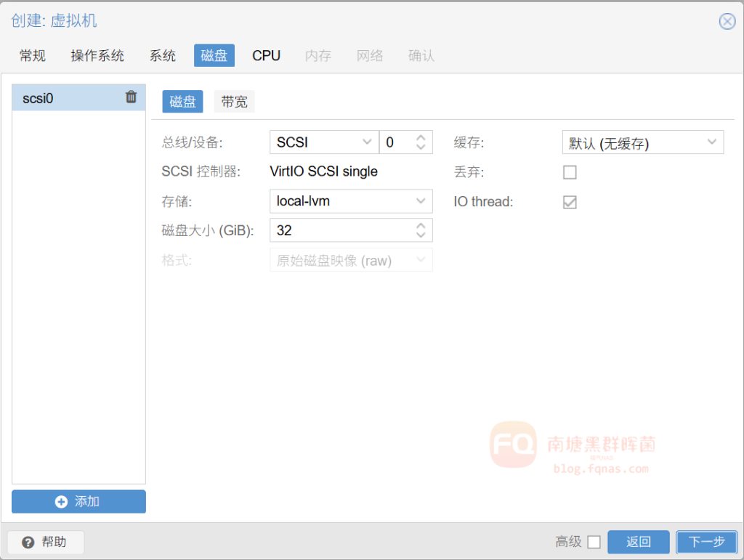Switch to the CPU tab

click(266, 56)
